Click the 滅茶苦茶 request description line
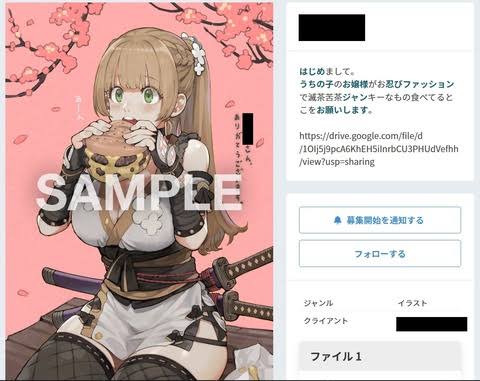 (x=376, y=97)
